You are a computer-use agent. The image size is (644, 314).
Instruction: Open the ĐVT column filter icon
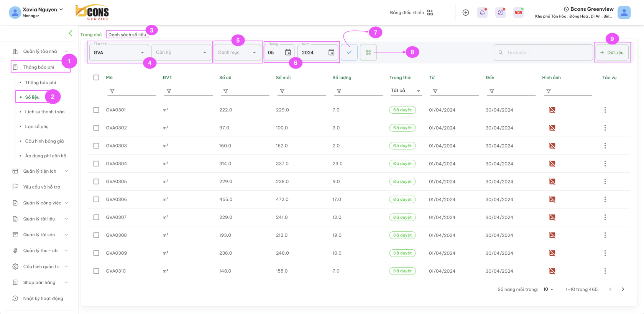point(169,91)
